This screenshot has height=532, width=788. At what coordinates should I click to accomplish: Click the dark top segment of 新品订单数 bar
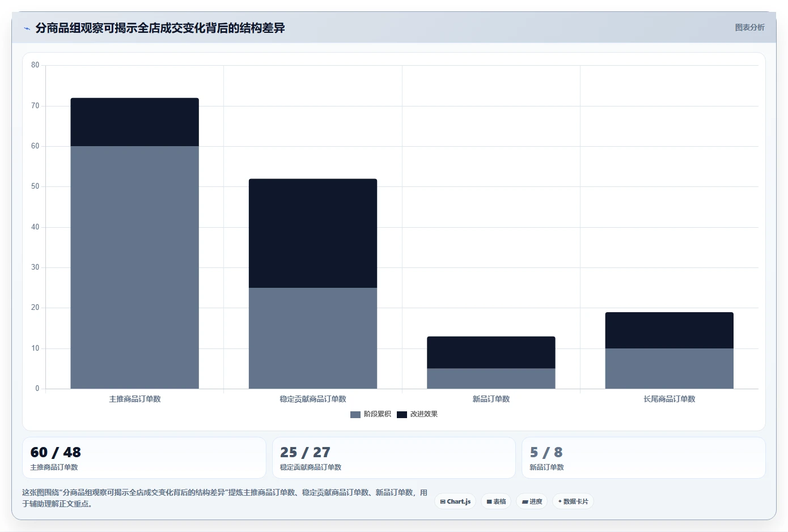coord(491,352)
